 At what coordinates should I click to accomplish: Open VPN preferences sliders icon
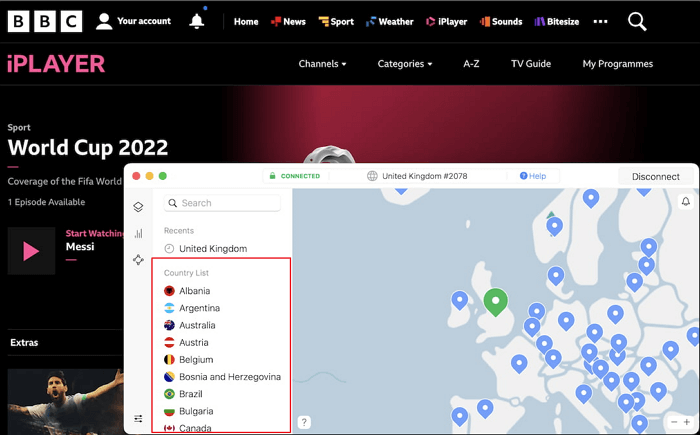point(138,418)
